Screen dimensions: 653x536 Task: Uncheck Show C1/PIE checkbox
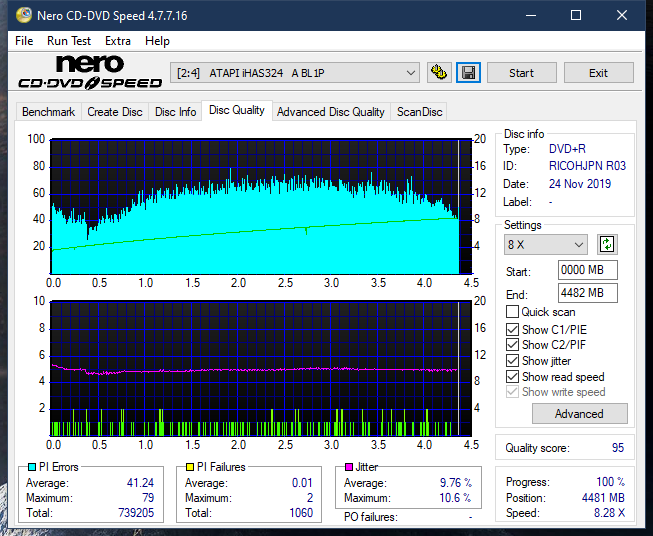512,329
